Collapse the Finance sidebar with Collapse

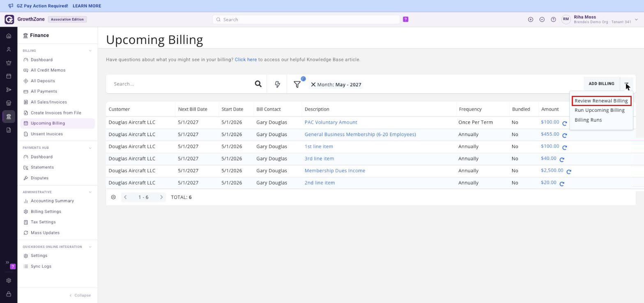click(80, 296)
